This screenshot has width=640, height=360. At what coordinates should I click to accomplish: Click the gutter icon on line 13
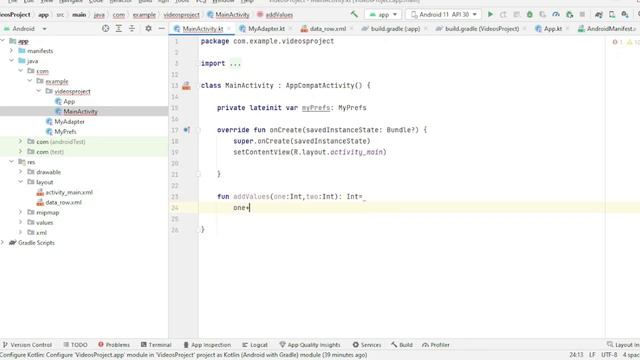[186, 85]
